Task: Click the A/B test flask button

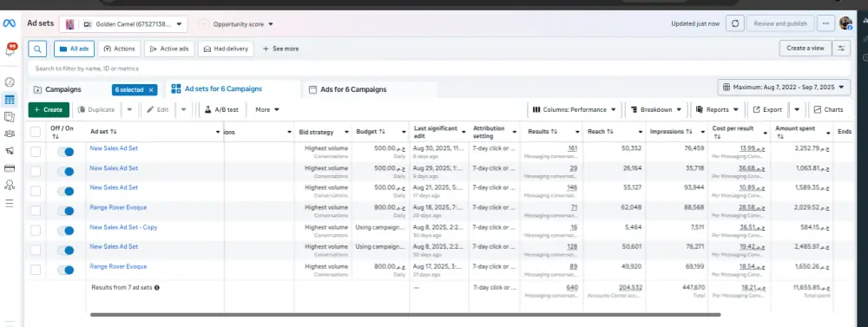Action: (x=221, y=109)
